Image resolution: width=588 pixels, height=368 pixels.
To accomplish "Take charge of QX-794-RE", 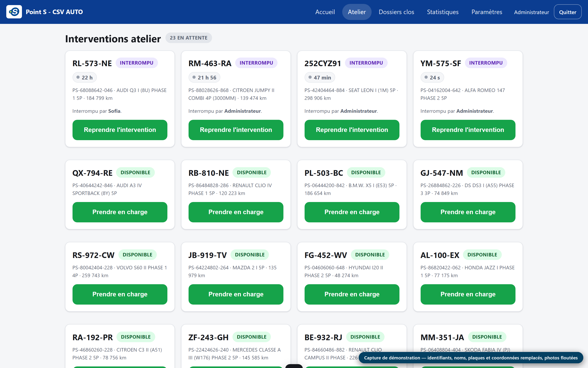I will (120, 212).
